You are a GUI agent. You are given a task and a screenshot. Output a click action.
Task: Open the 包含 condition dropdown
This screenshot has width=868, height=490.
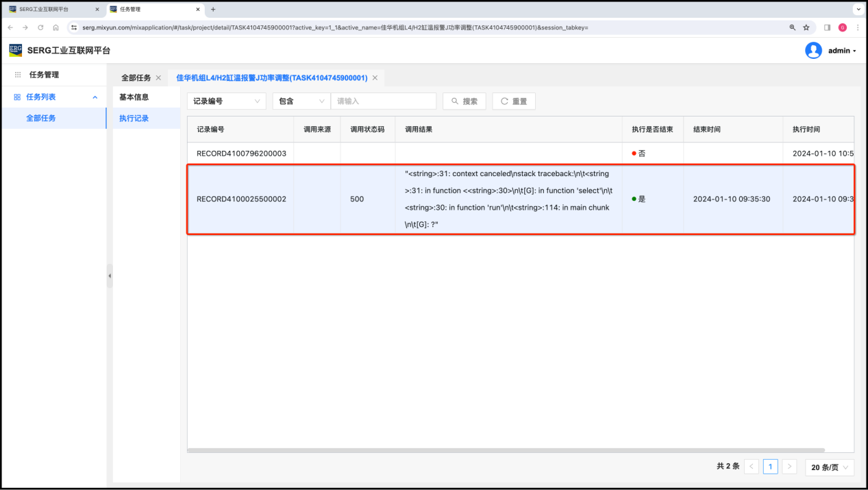click(301, 101)
